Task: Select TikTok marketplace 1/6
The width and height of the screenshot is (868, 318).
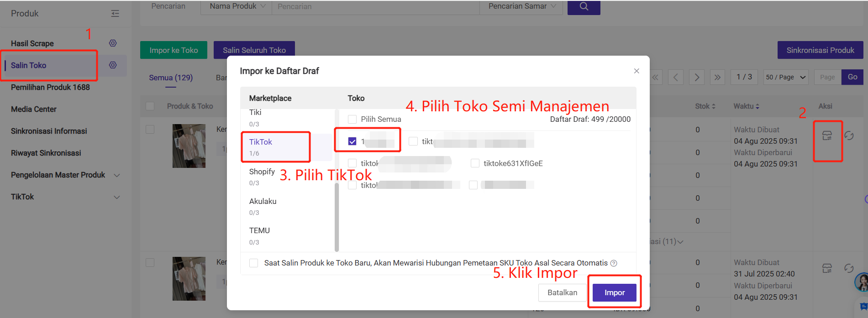Action: 287,147
